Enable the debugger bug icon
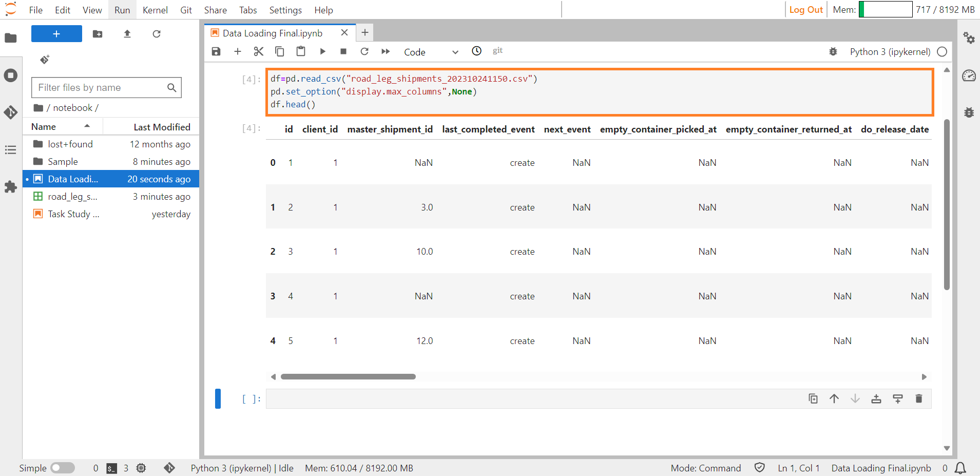980x476 pixels. point(834,51)
